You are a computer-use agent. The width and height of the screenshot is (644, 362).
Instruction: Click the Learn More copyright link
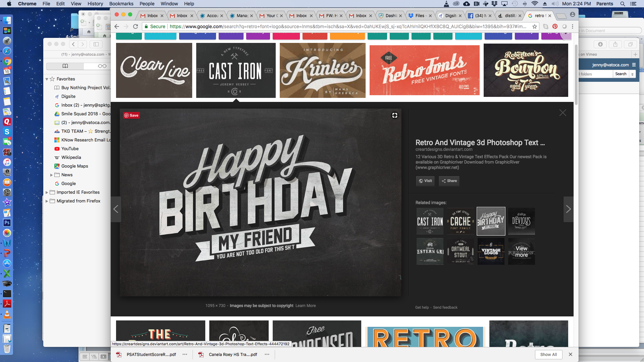coord(305,306)
